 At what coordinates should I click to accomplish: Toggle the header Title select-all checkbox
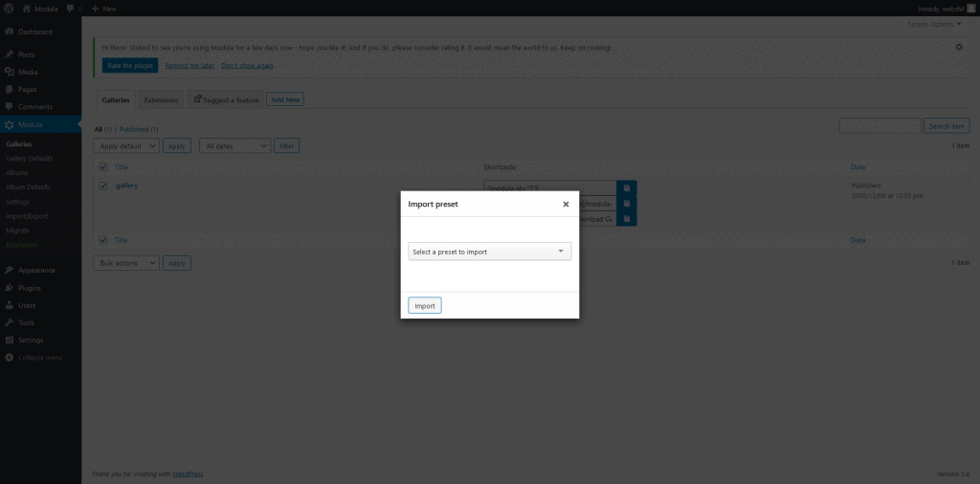[103, 166]
